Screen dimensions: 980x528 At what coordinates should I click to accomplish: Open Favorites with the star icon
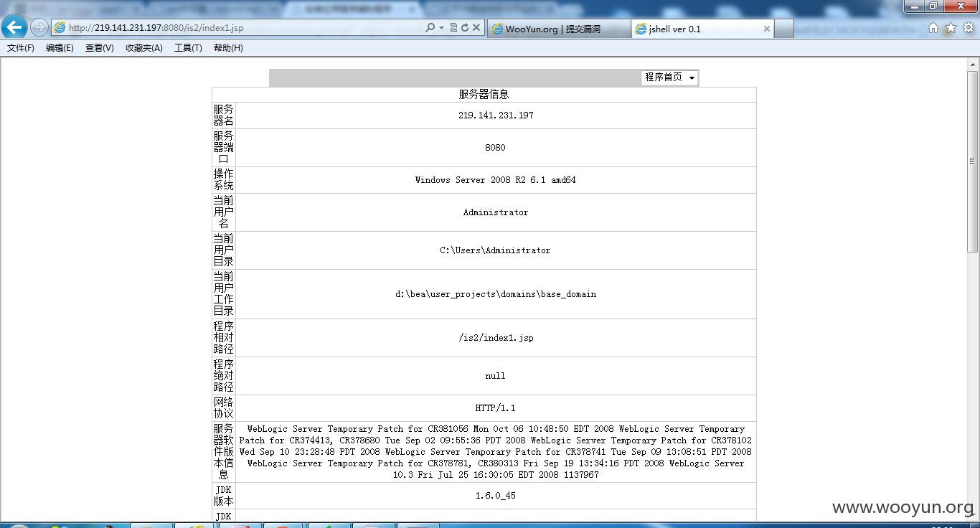pos(951,27)
